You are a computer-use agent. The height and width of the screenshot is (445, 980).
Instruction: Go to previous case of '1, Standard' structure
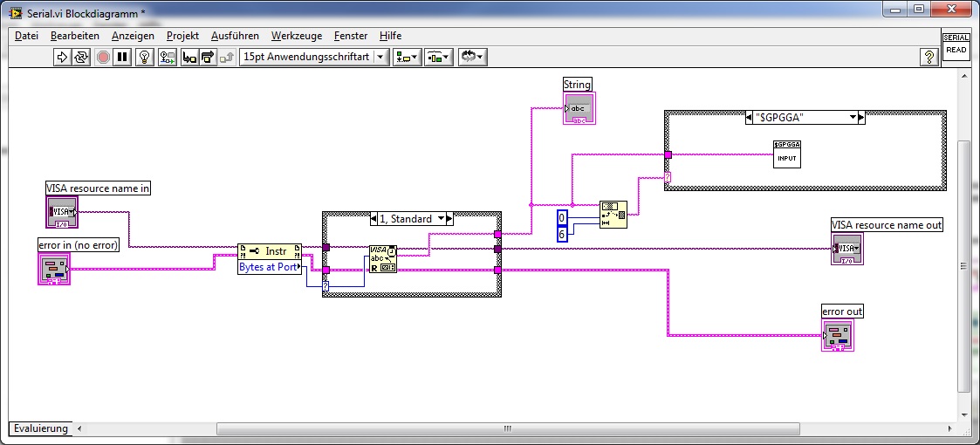374,219
